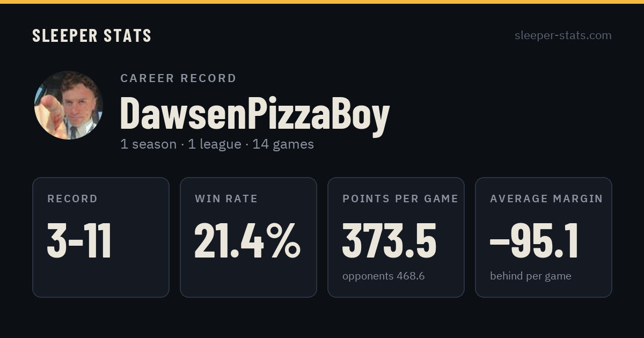644x338 pixels.
Task: Open the WIN RATE stat card
Action: pyautogui.click(x=248, y=237)
